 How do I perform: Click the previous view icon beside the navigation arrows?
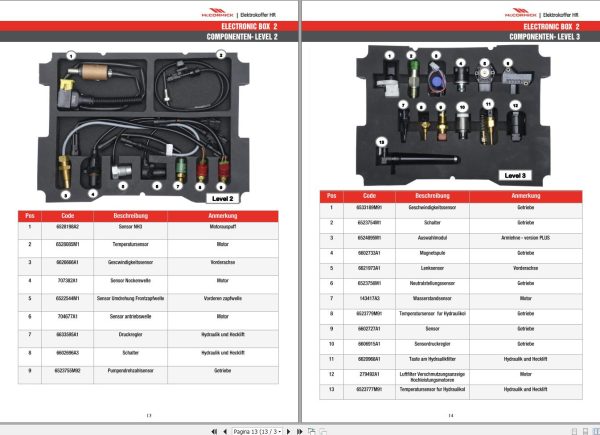click(x=312, y=432)
